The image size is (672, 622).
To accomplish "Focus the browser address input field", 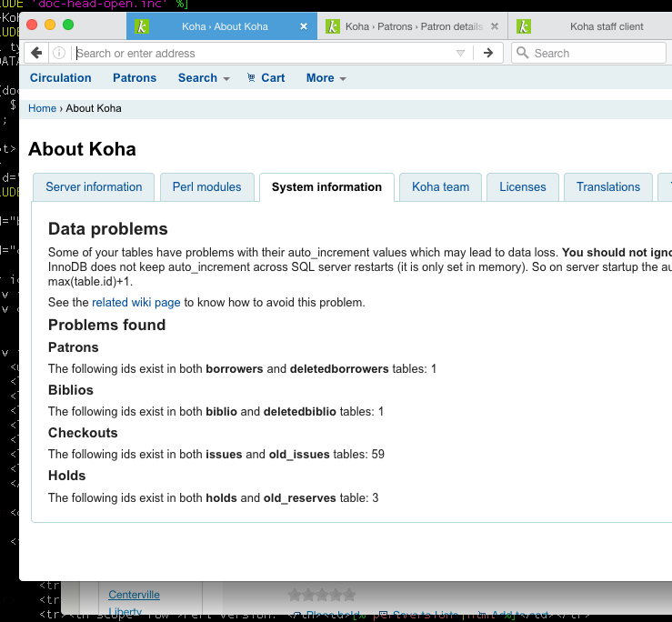I will pos(264,53).
